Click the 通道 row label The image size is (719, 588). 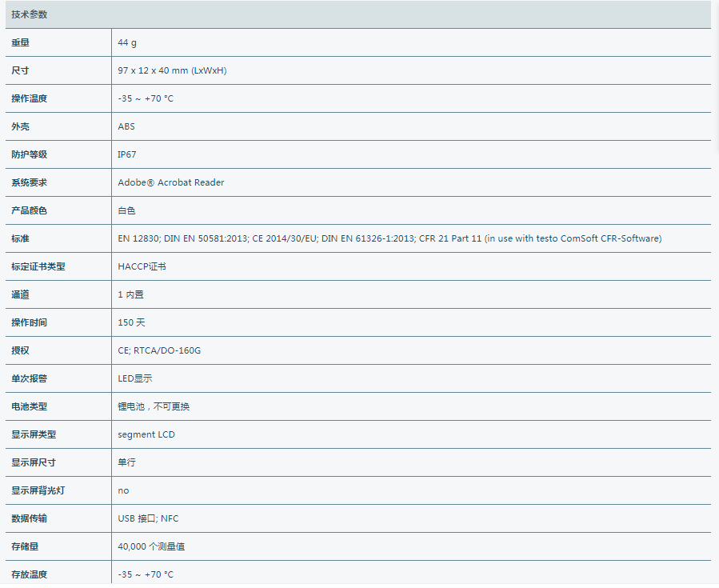[x=20, y=294]
